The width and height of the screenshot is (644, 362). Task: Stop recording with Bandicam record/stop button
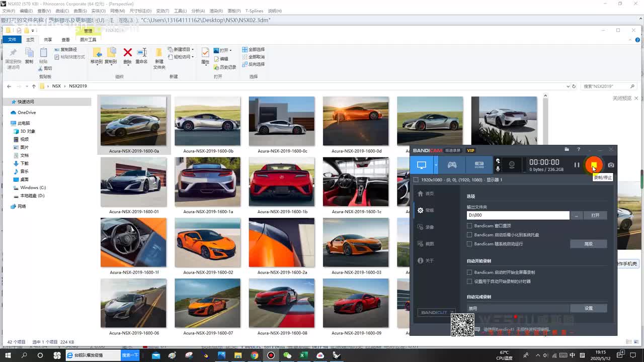coord(594,165)
